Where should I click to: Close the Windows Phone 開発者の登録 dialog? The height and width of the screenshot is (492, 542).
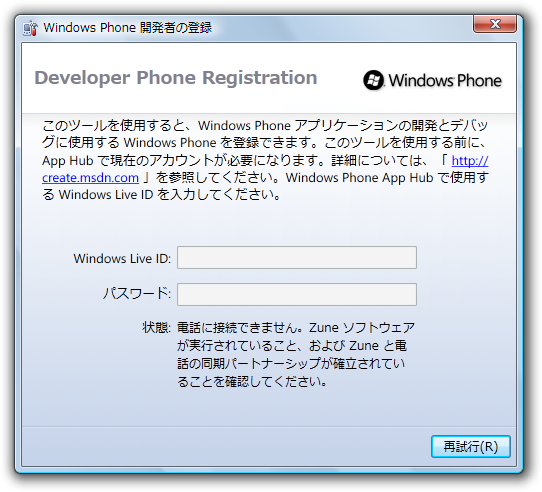(x=495, y=24)
